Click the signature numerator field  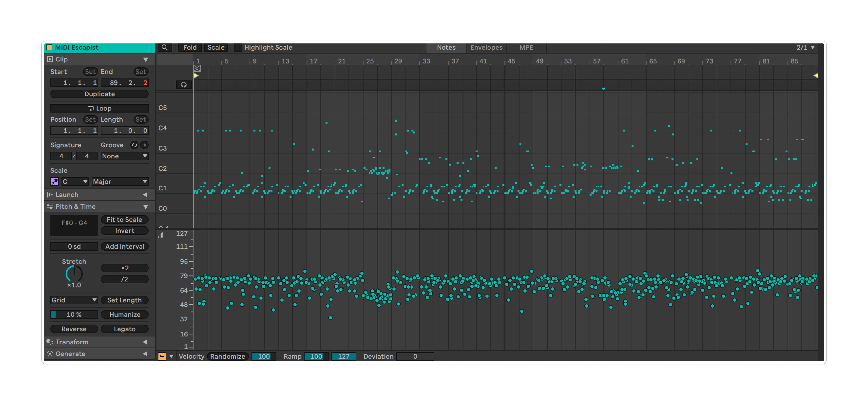(x=61, y=156)
